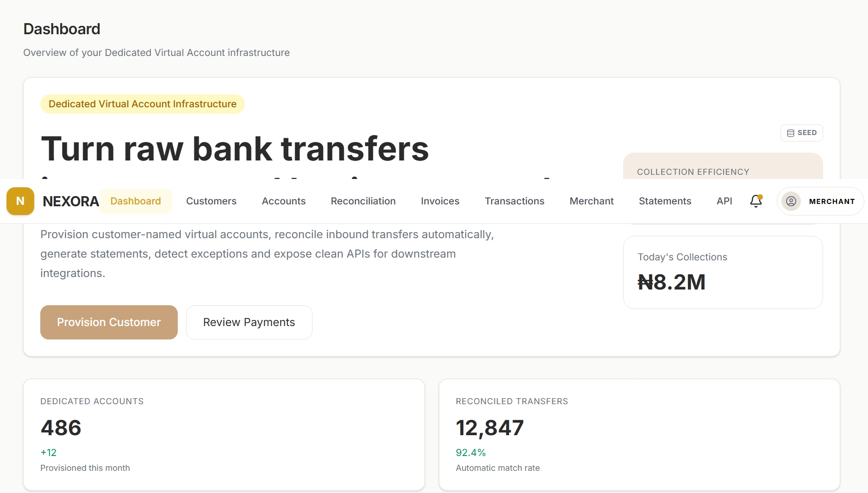Viewport: 868px width, 493px height.
Task: Navigate to Transactions
Action: point(514,201)
